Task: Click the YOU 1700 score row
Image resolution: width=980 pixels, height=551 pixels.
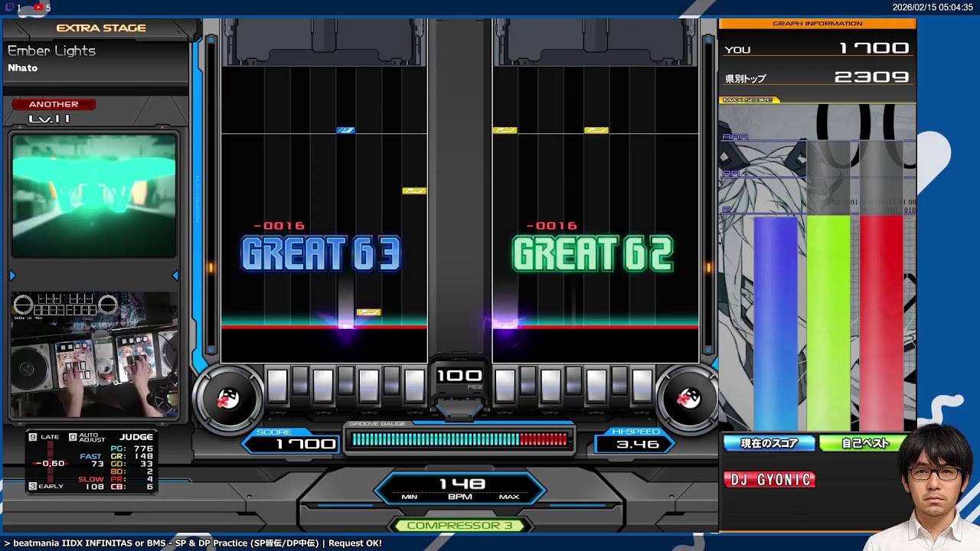Action: pyautogui.click(x=817, y=48)
